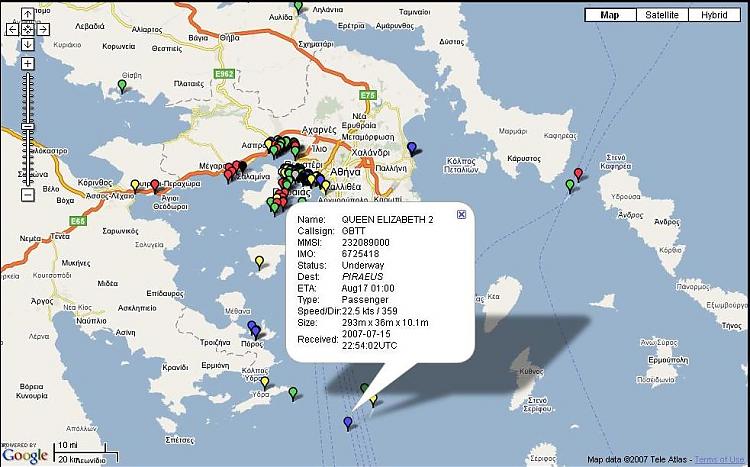This screenshot has width=750, height=467.
Task: Zoom in with the plus button
Action: [x=28, y=64]
